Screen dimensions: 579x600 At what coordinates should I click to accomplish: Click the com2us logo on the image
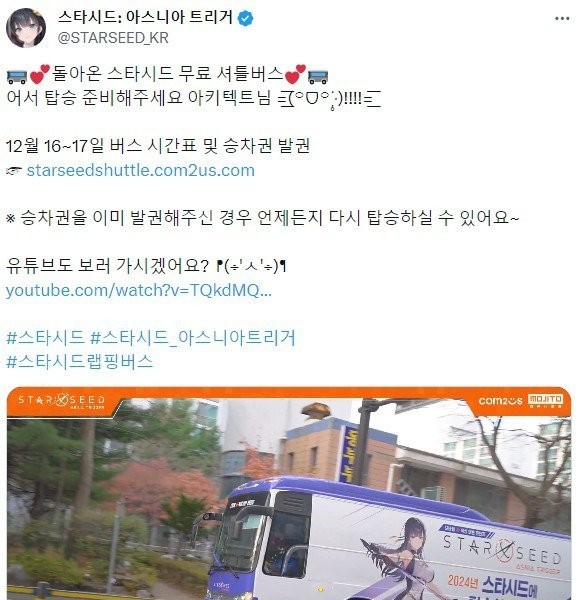click(500, 401)
